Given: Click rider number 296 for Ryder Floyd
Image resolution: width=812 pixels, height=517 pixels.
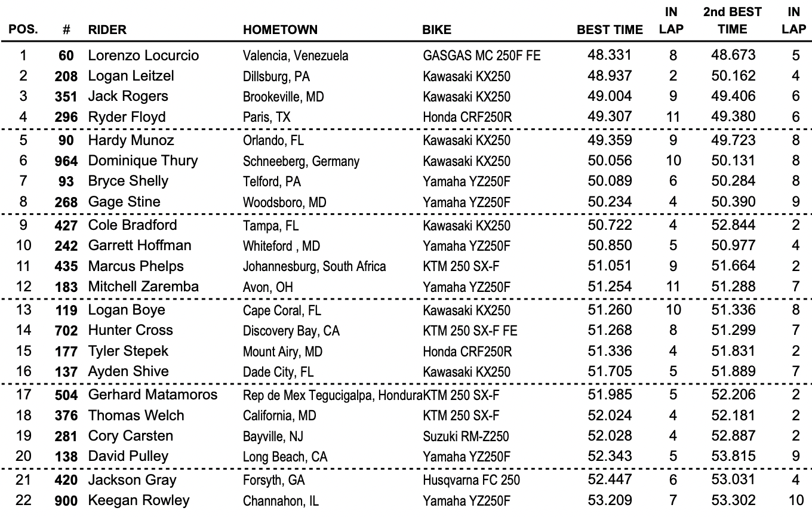Looking at the screenshot, I should pyautogui.click(x=66, y=118).
